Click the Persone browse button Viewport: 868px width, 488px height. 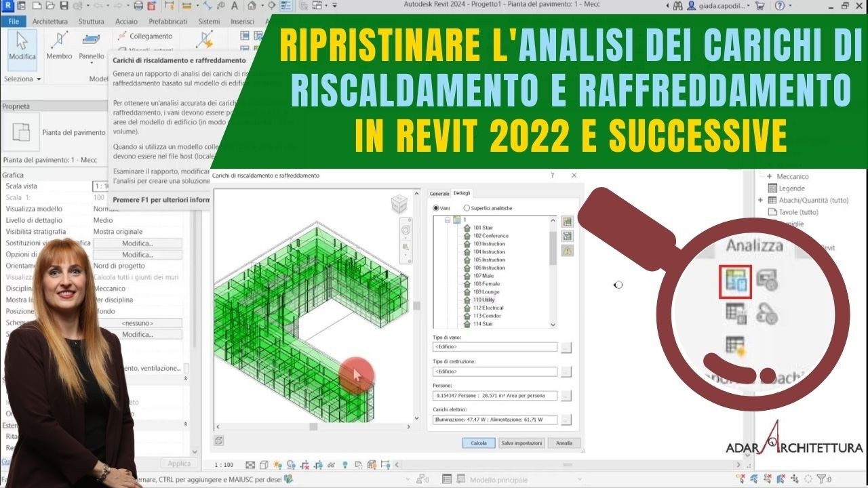566,396
